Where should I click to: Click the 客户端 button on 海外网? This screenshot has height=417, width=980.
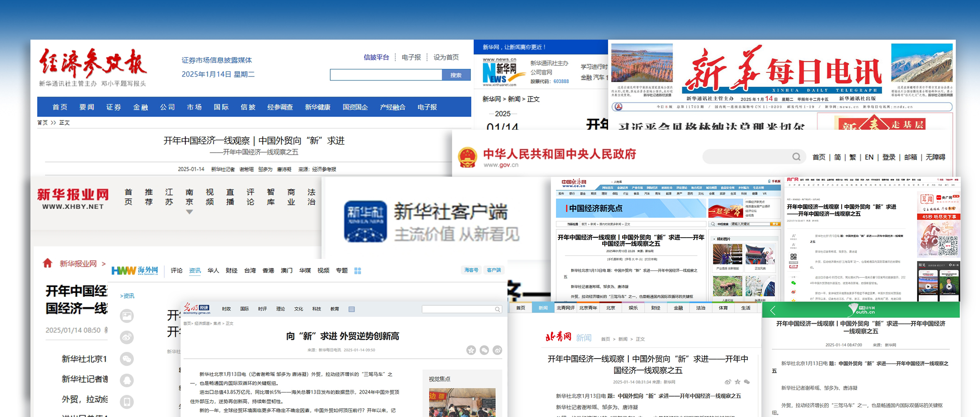tap(494, 270)
